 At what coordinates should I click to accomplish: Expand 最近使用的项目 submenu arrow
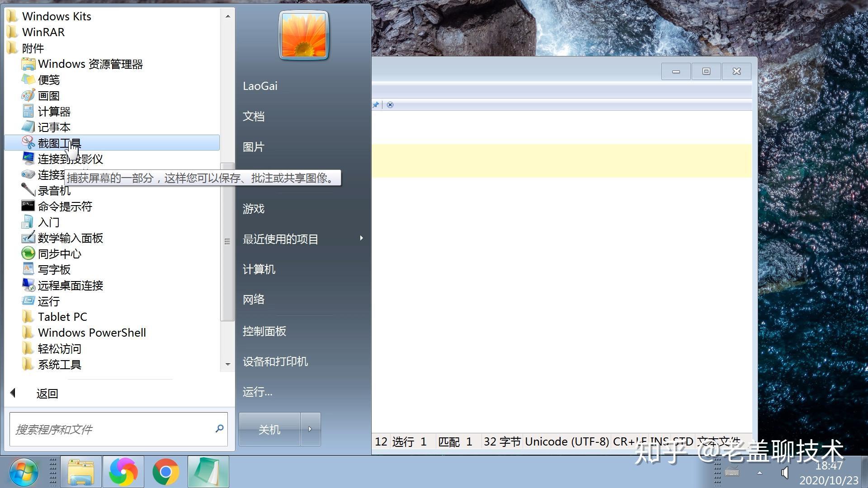pyautogui.click(x=361, y=238)
